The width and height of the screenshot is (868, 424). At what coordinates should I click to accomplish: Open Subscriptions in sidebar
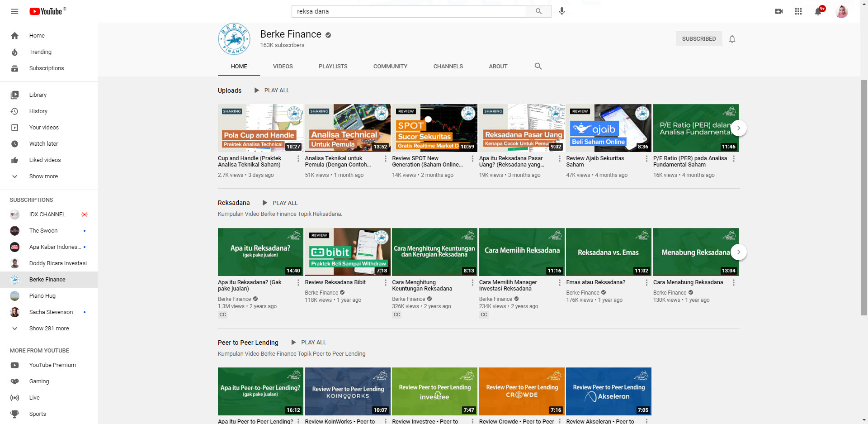[x=49, y=68]
